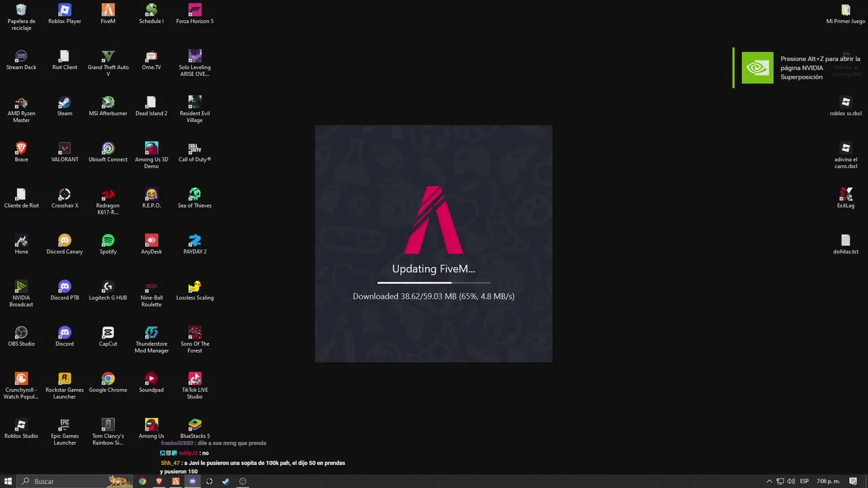
Task: Click the Call of Duty shortcut
Action: (195, 152)
